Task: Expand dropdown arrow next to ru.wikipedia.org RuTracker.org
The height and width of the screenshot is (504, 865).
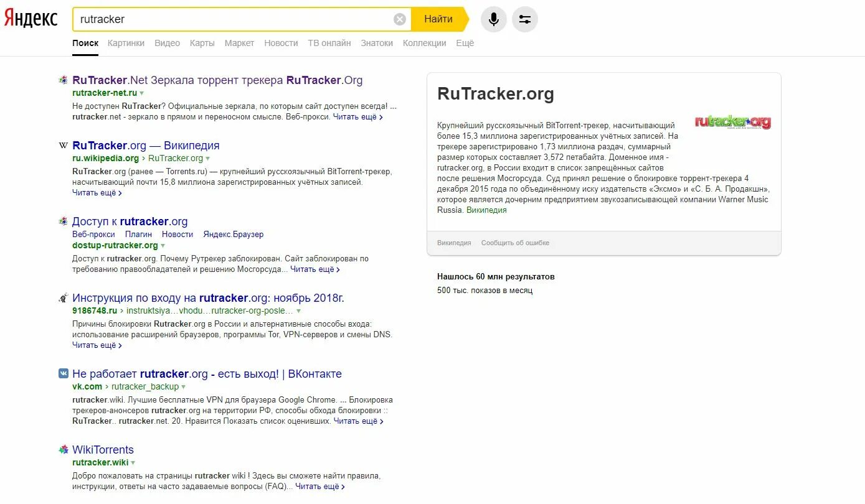Action: pos(208,159)
